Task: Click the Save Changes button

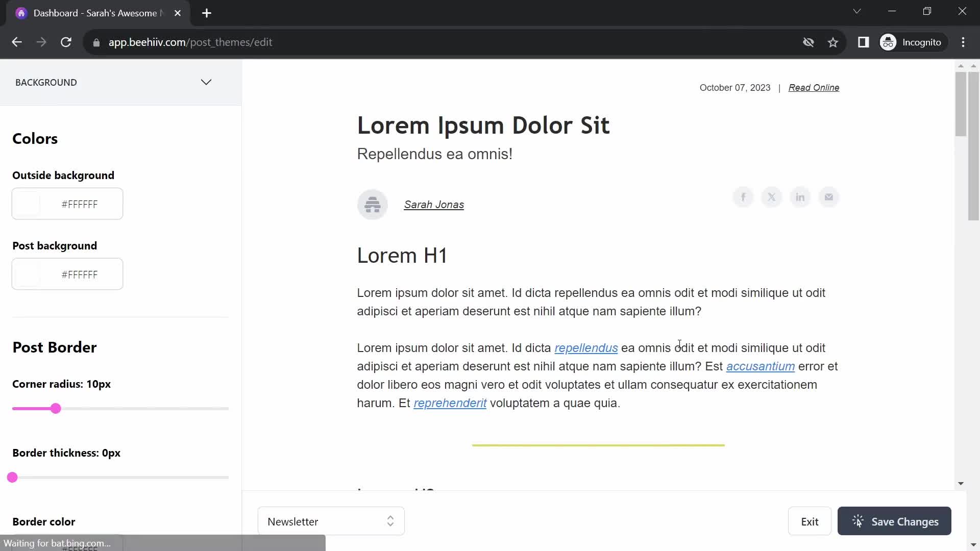Action: point(894,521)
